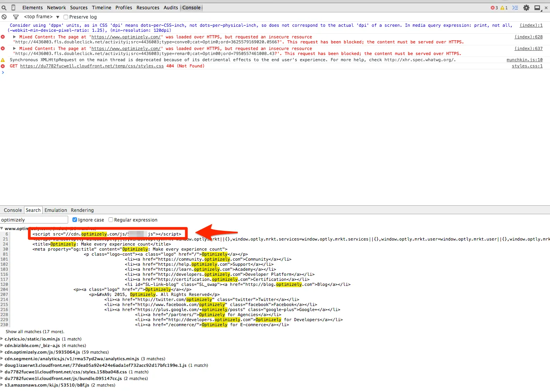Viewport: 550px width, 392px height.
Task: Switch to the Elements tab
Action: point(33,8)
